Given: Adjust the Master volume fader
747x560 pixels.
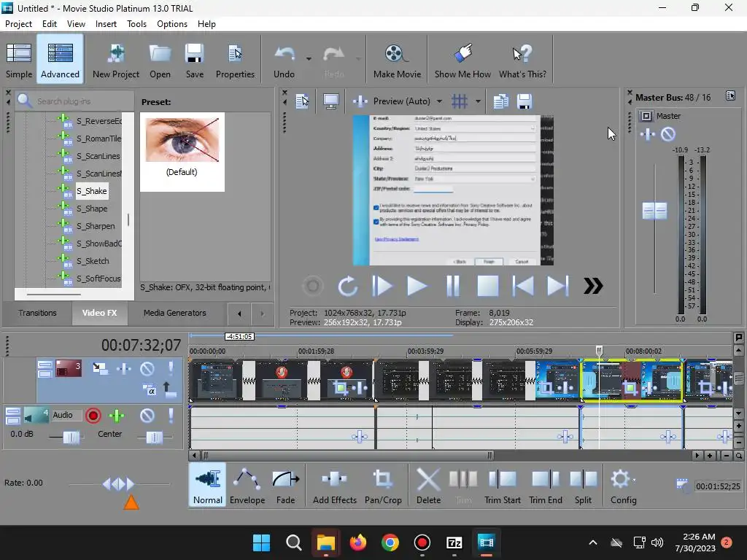Looking at the screenshot, I should (x=654, y=211).
